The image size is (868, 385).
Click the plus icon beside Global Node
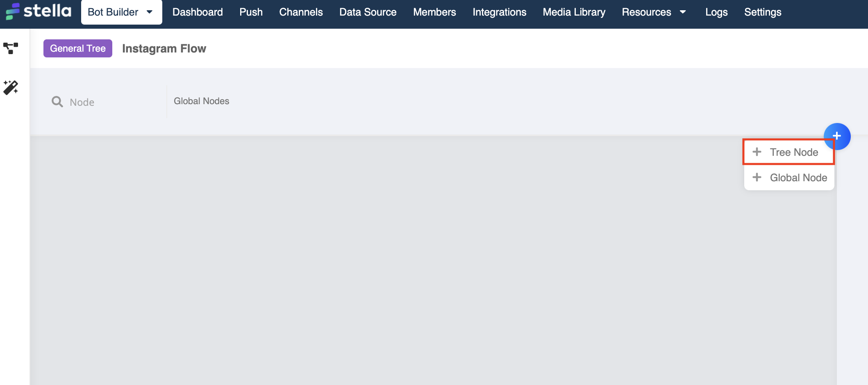[757, 177]
